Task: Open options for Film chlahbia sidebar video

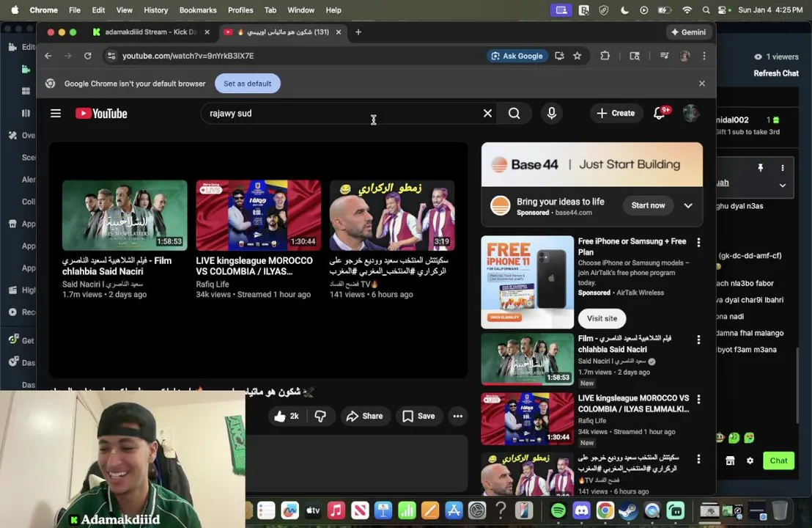Action: click(x=698, y=340)
